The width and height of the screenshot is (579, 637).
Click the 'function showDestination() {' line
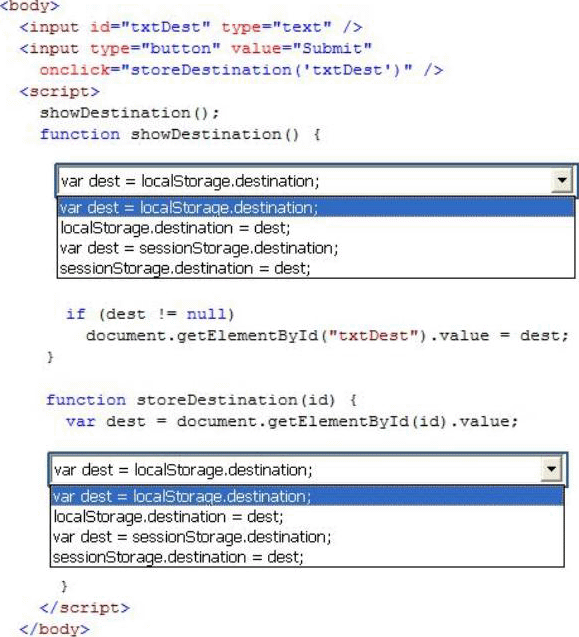tap(180, 134)
